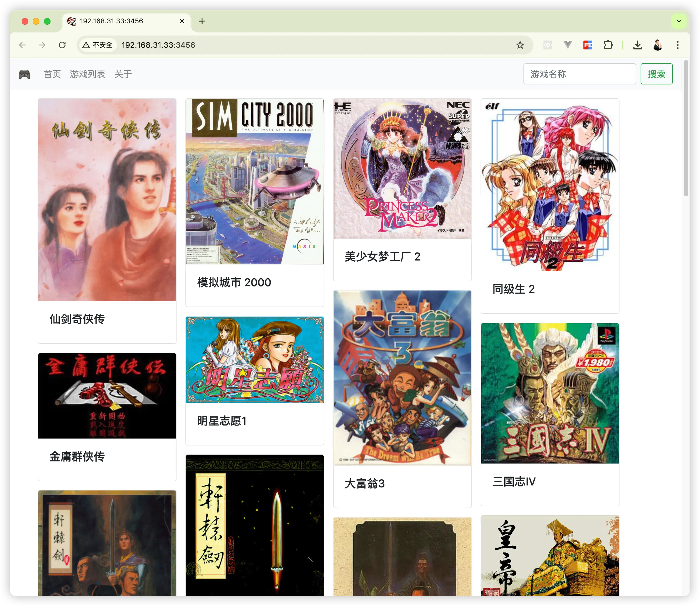Go back with the browser back arrow
The height and width of the screenshot is (606, 700).
click(22, 45)
